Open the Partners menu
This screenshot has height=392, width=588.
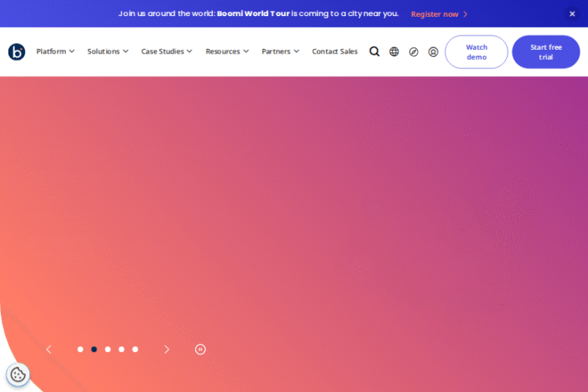pyautogui.click(x=280, y=52)
